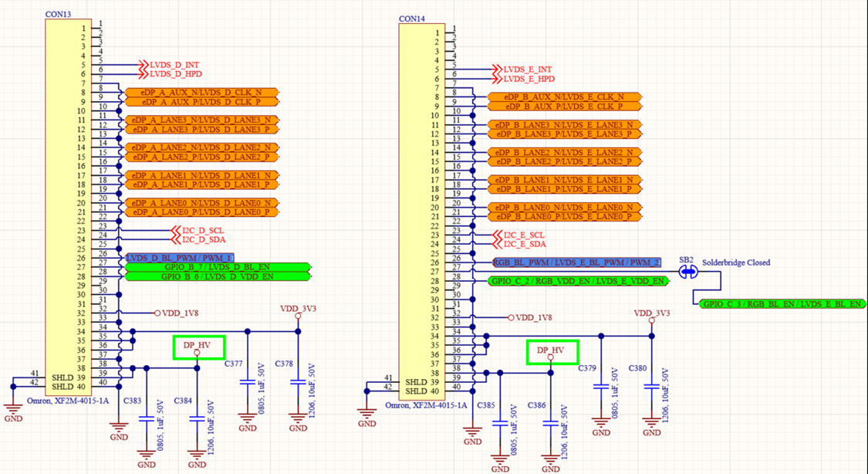
Task: Select port eDP_B_AUX_P/LVDS_E_CLK_P
Action: tap(564, 107)
